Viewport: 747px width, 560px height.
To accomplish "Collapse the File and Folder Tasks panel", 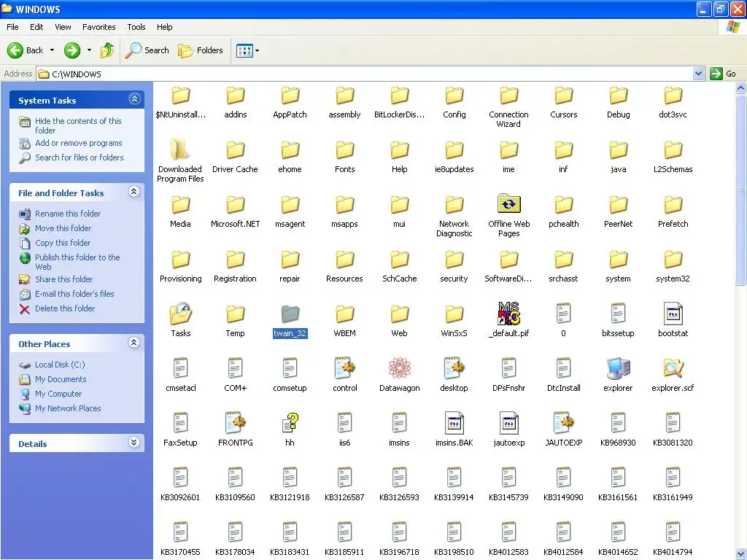I will coord(134,192).
